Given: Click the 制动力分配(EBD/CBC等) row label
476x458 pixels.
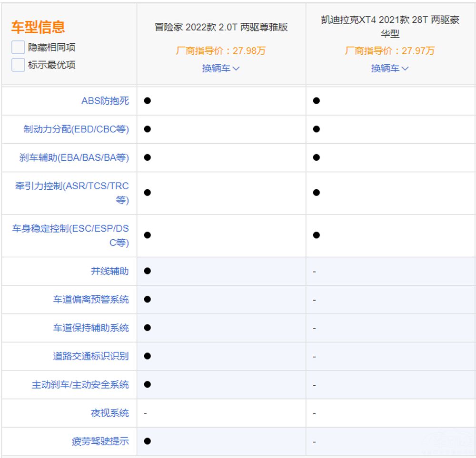Looking at the screenshot, I should click(76, 129).
